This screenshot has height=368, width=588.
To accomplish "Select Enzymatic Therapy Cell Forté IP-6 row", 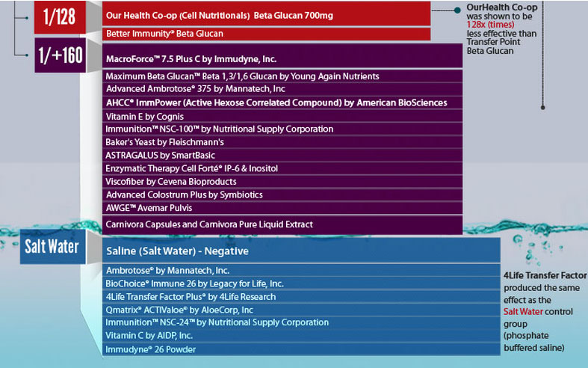I will click(282, 168).
